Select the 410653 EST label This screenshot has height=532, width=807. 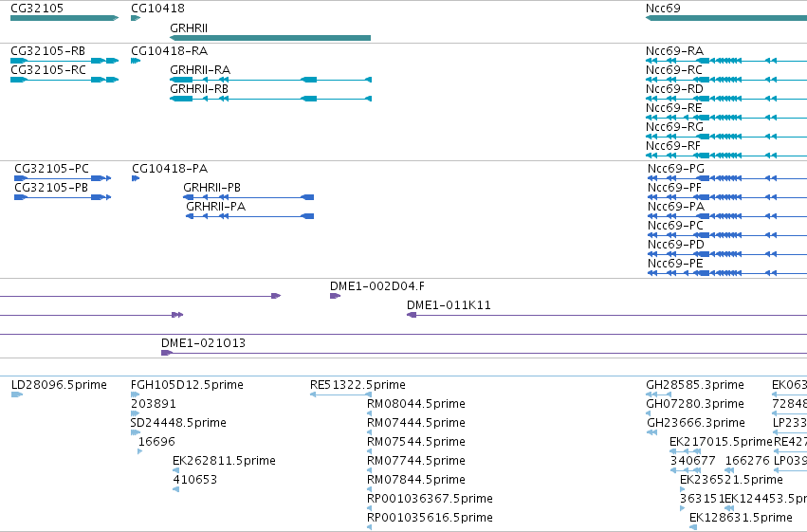tap(195, 481)
